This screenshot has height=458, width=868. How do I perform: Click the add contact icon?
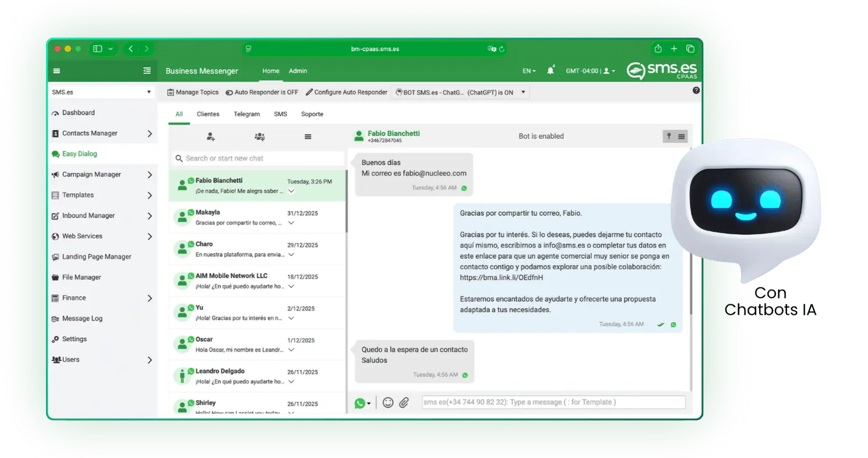coord(211,137)
